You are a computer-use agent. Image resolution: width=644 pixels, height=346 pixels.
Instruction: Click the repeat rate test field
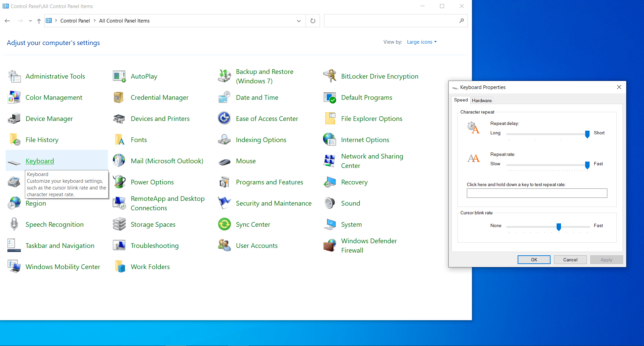pyautogui.click(x=537, y=193)
